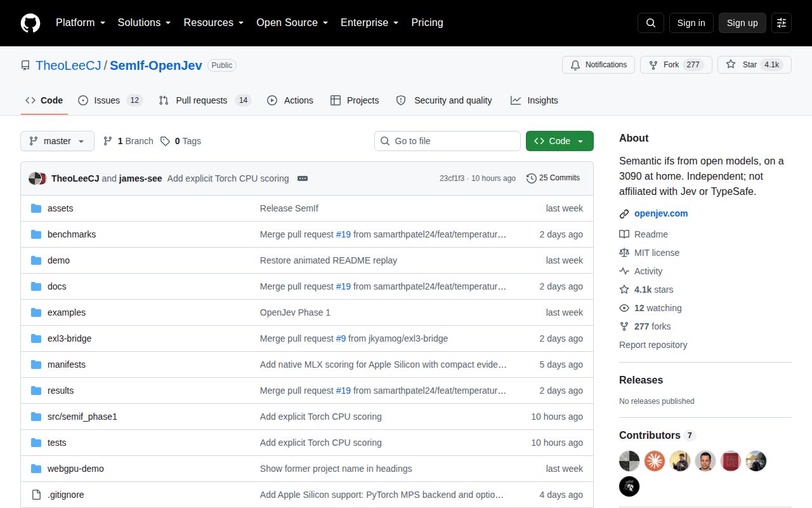Viewport: 812px width, 508px height.
Task: Click the webgpu-demo folder icon
Action: (36, 469)
